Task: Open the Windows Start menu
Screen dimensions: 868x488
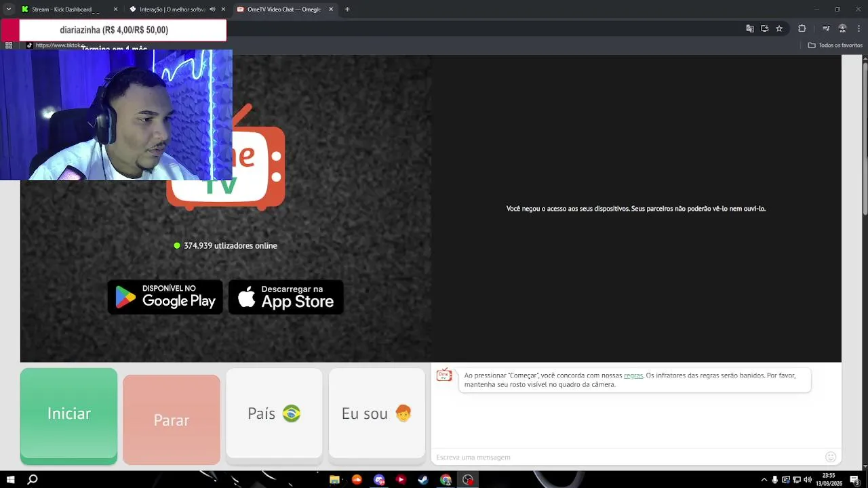Action: (x=10, y=479)
